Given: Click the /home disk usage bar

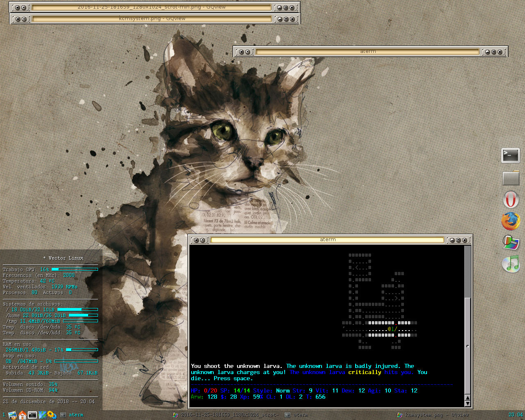Looking at the screenshot, I should click(83, 315).
